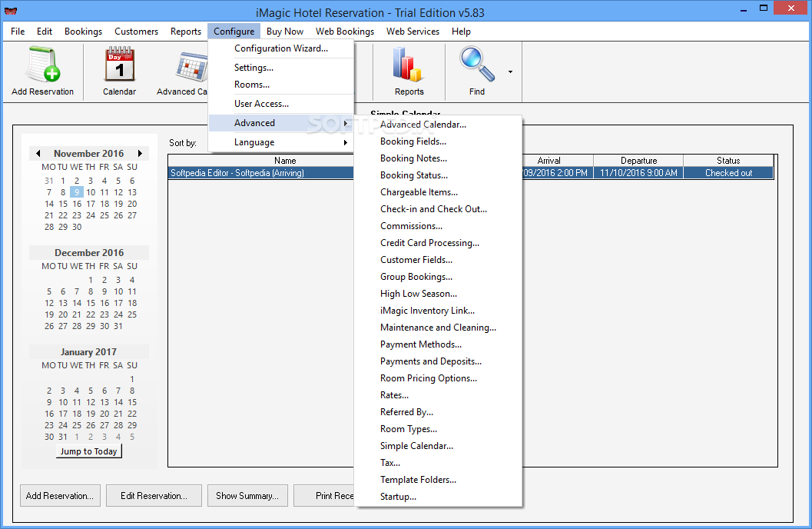Open the Web Services menu
This screenshot has width=812, height=529.
[x=413, y=31]
